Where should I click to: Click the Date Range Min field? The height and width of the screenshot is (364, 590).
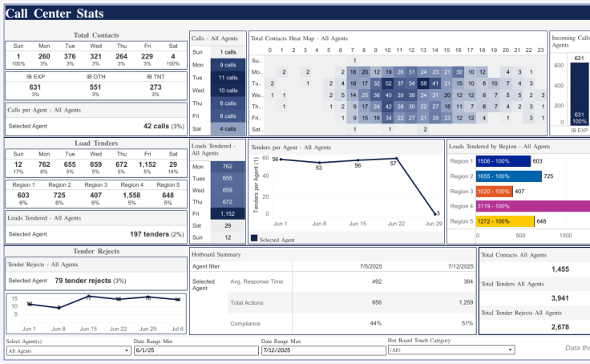coord(196,350)
